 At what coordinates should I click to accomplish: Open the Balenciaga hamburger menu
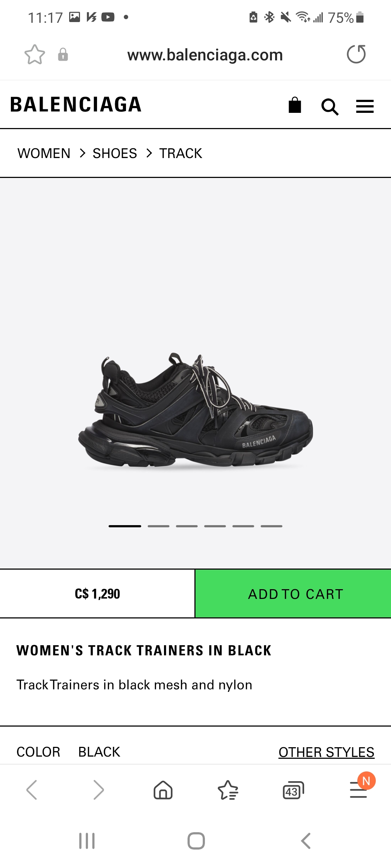365,106
